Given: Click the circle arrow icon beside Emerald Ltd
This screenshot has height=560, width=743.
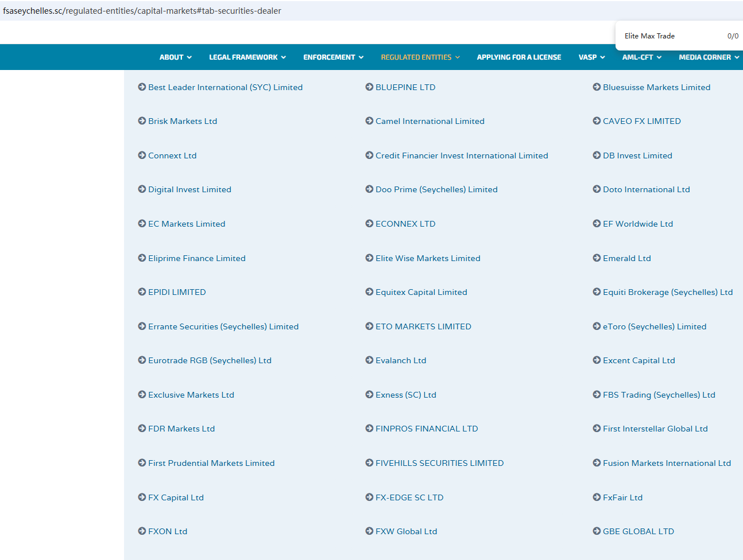Looking at the screenshot, I should pyautogui.click(x=597, y=258).
